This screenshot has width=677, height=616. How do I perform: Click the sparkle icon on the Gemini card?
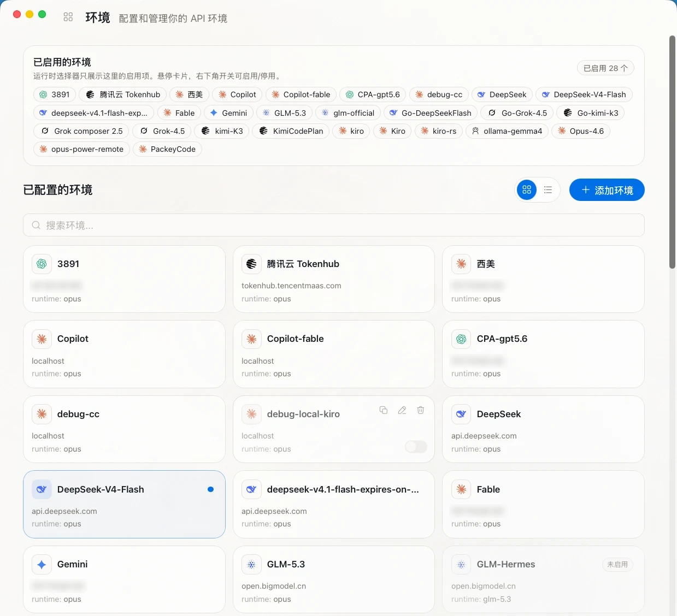coord(42,565)
